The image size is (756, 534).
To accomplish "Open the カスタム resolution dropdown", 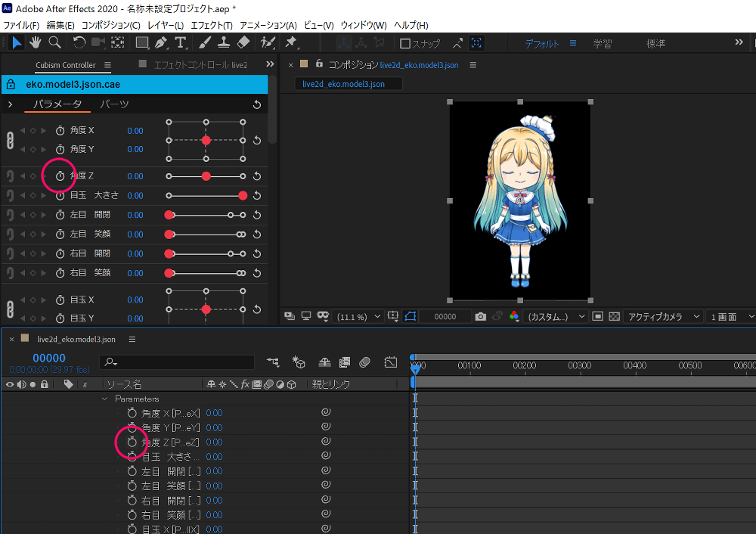I will (x=556, y=316).
